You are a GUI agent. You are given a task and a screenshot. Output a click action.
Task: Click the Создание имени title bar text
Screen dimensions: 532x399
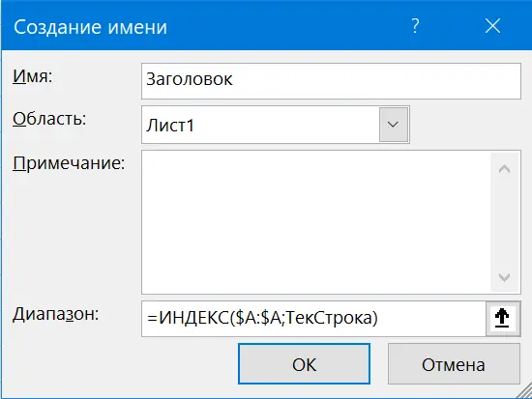click(x=90, y=27)
